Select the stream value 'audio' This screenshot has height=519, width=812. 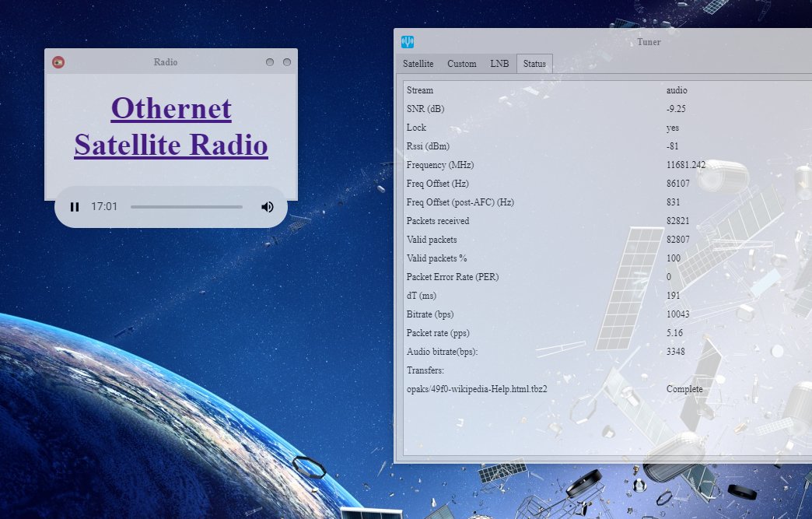coord(677,90)
